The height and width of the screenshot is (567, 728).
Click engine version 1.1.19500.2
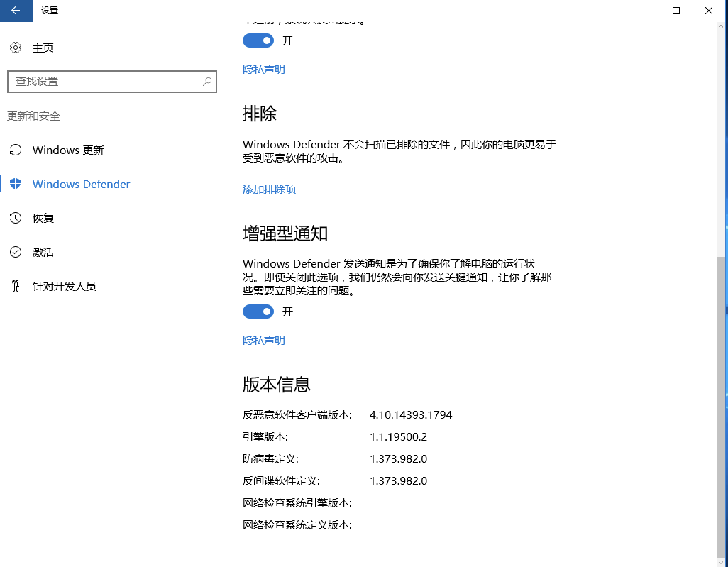point(398,437)
